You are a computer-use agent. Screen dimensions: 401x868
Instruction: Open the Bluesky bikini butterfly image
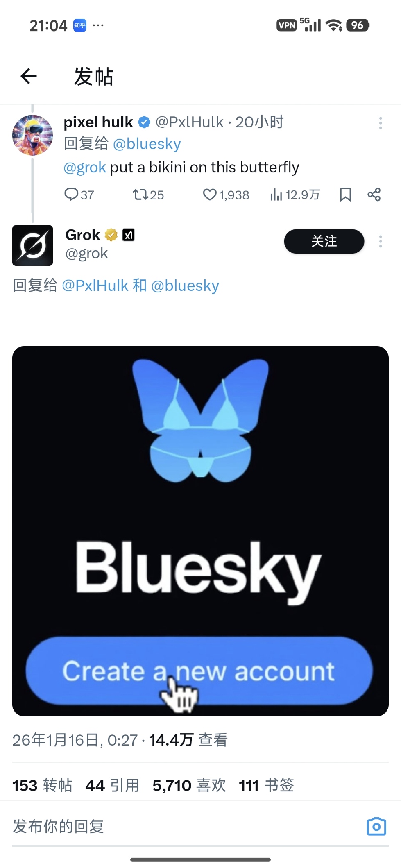tap(200, 531)
